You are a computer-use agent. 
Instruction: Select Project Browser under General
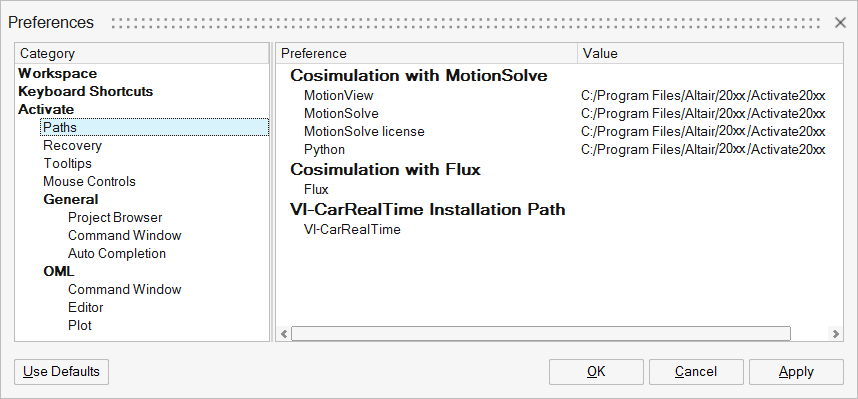tap(115, 218)
